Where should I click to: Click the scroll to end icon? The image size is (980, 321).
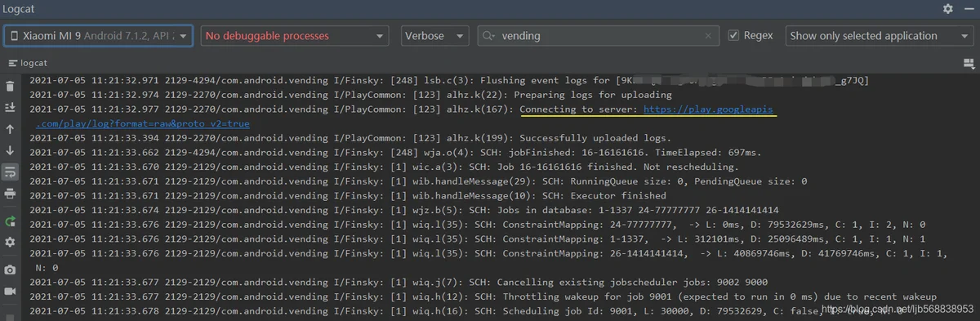[10, 108]
